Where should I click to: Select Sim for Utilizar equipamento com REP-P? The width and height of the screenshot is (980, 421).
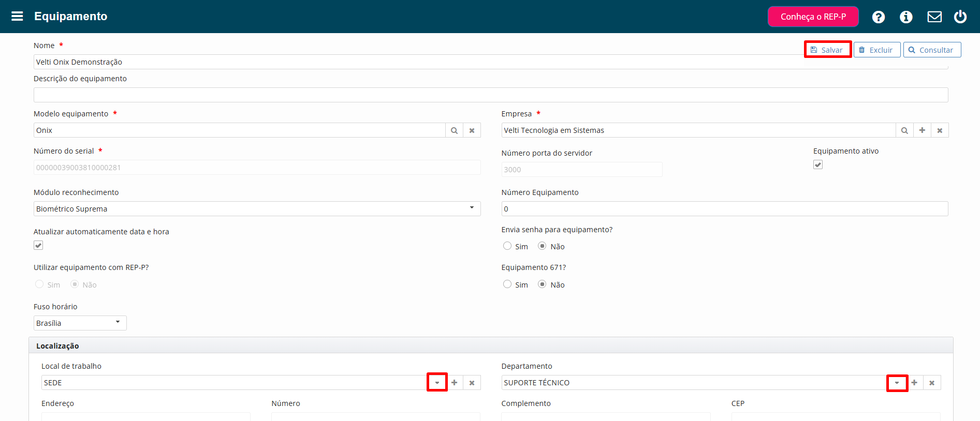(39, 284)
